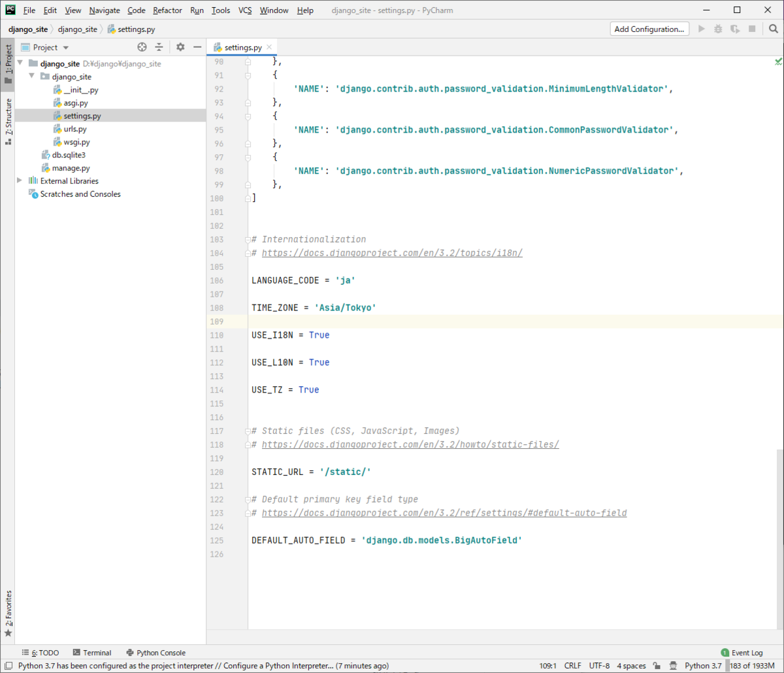Click the settings.py breadcrumb
Screen dimensions: 784x673
click(x=131, y=29)
